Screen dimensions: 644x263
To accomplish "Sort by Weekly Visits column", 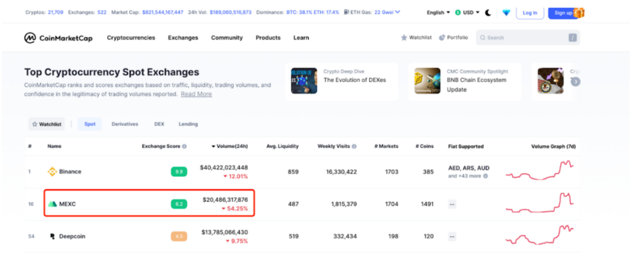I will click(x=334, y=146).
